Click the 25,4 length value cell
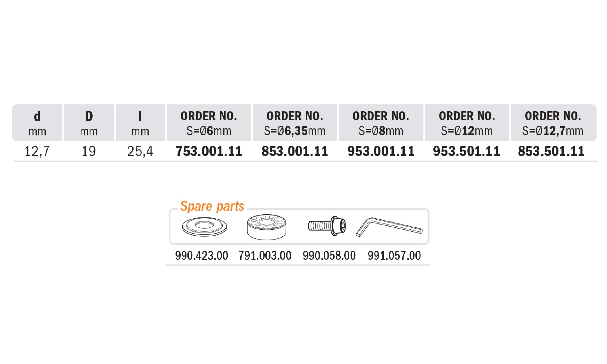 click(x=140, y=151)
